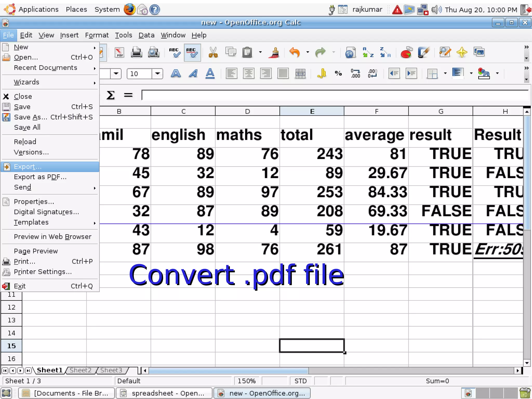The height and width of the screenshot is (399, 532).
Task: Toggle Center Horizontally alignment icon
Action: pos(248,74)
